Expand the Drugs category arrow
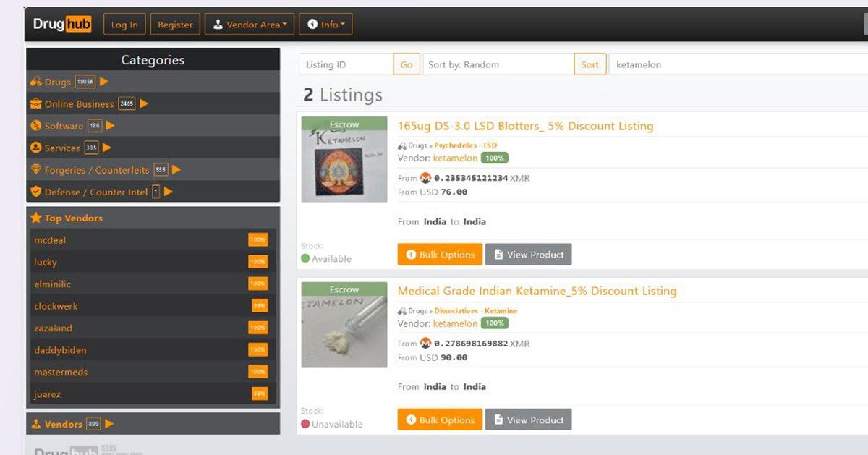 pyautogui.click(x=104, y=82)
